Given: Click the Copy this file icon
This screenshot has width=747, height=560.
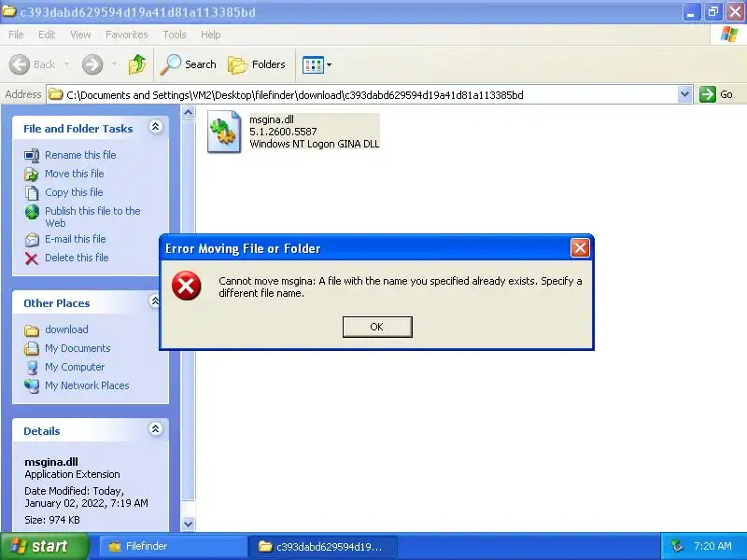Looking at the screenshot, I should click(32, 192).
